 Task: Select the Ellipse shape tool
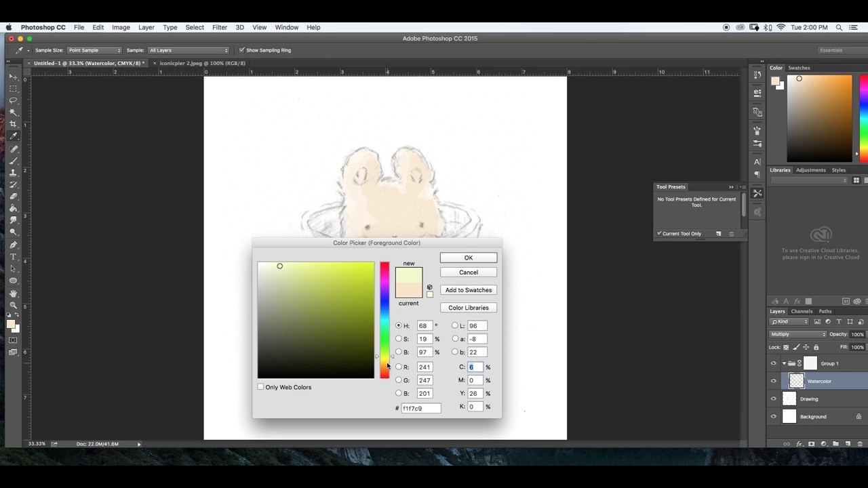click(x=13, y=281)
